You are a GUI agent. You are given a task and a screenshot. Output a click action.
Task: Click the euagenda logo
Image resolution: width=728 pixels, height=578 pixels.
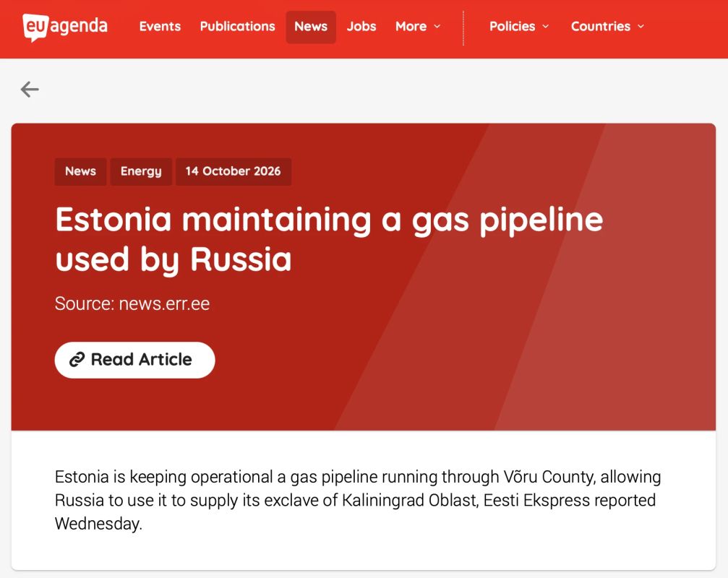point(65,27)
